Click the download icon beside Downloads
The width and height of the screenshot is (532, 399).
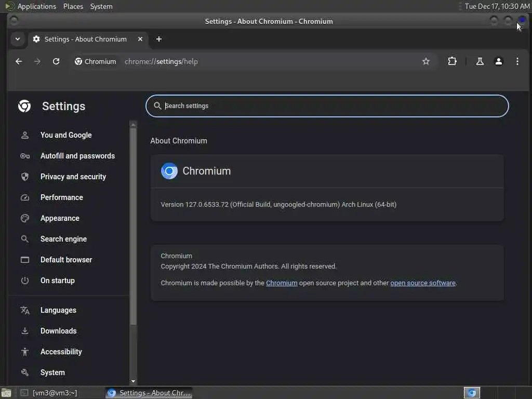pyautogui.click(x=25, y=331)
